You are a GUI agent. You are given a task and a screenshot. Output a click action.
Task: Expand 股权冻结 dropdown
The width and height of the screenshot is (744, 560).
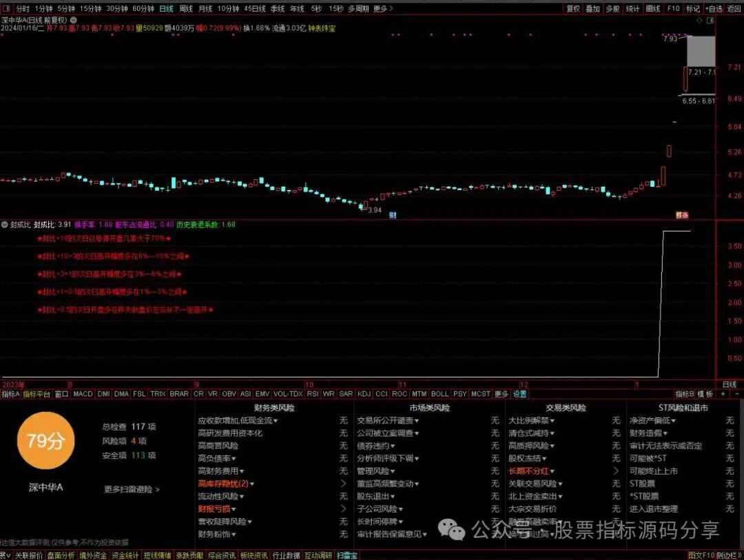528,459
